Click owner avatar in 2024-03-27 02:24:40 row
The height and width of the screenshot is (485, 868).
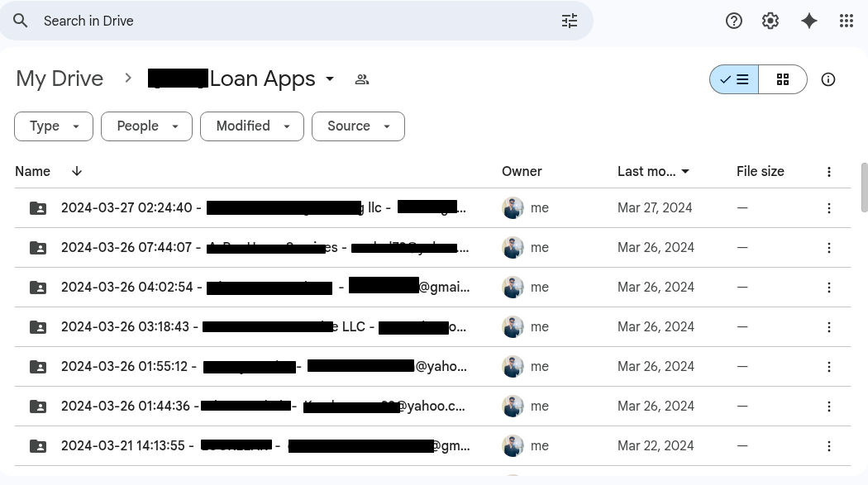(513, 208)
